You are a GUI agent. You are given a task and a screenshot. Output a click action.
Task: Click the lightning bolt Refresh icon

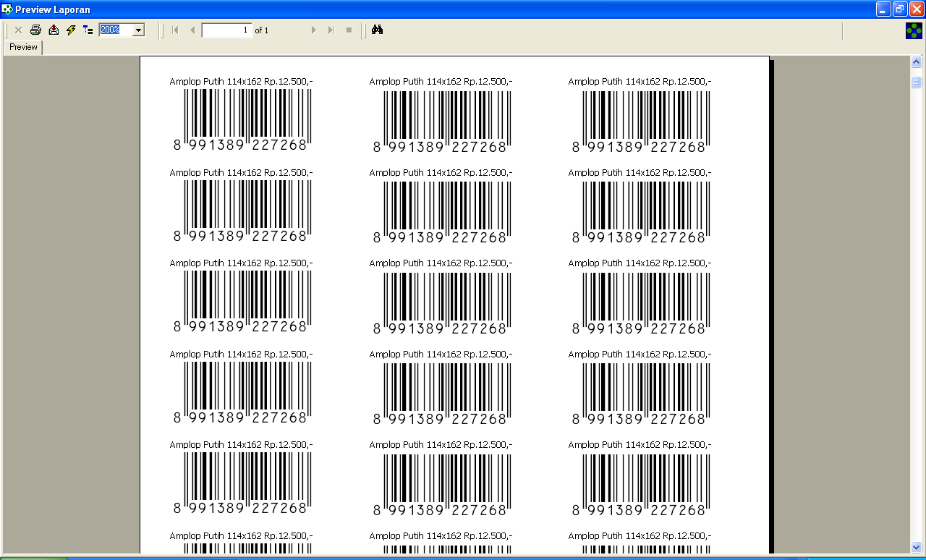coord(71,30)
